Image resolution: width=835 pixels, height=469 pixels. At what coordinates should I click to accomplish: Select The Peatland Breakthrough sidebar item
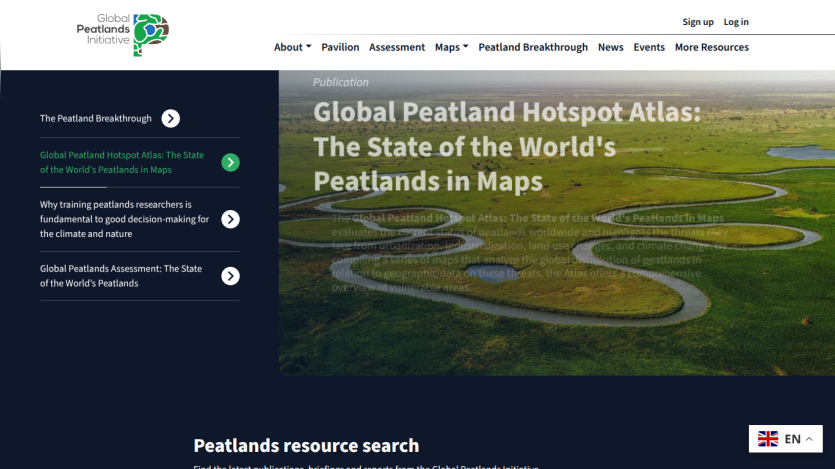[96, 118]
